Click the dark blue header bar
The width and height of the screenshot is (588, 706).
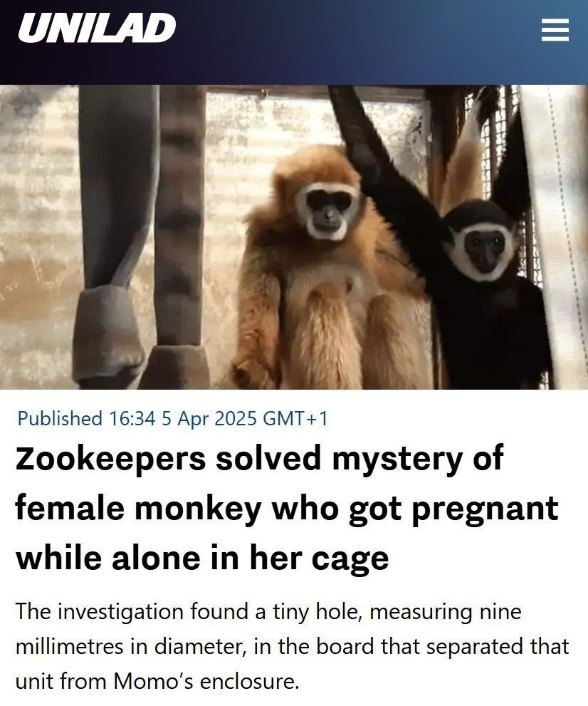point(294,42)
